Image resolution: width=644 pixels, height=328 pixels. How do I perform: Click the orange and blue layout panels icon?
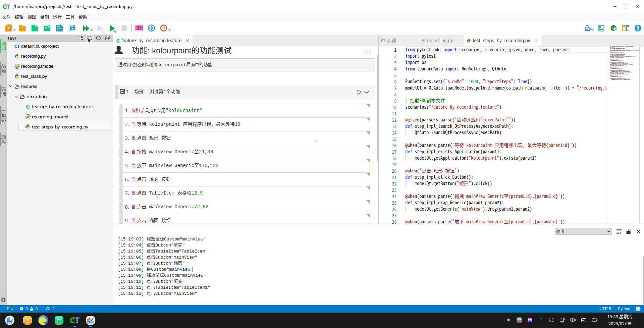(626, 28)
